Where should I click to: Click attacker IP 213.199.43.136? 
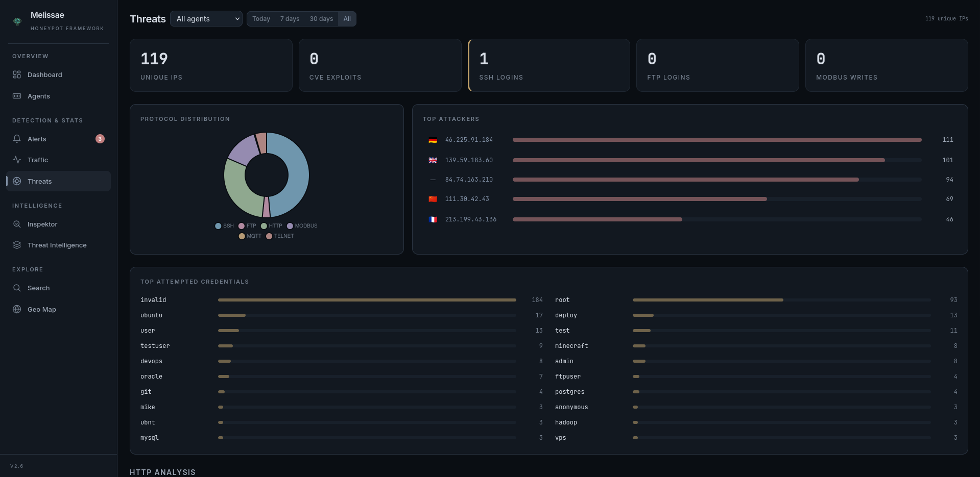[471, 219]
